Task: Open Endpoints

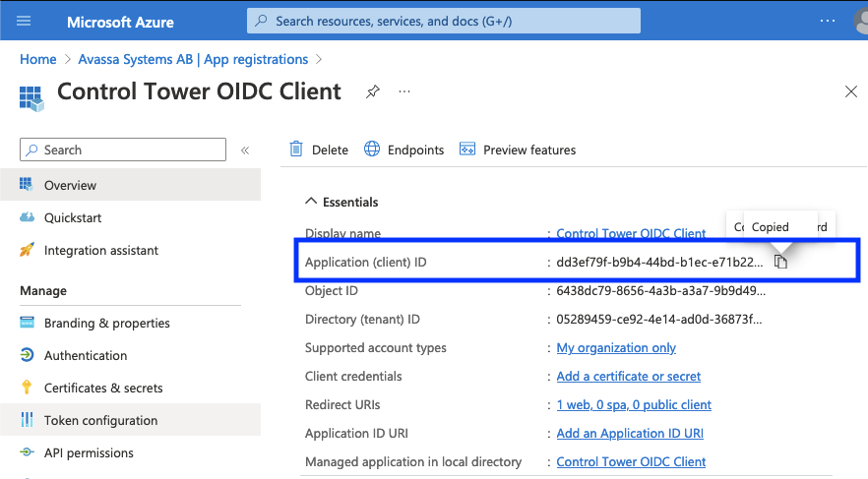Action: click(x=403, y=150)
